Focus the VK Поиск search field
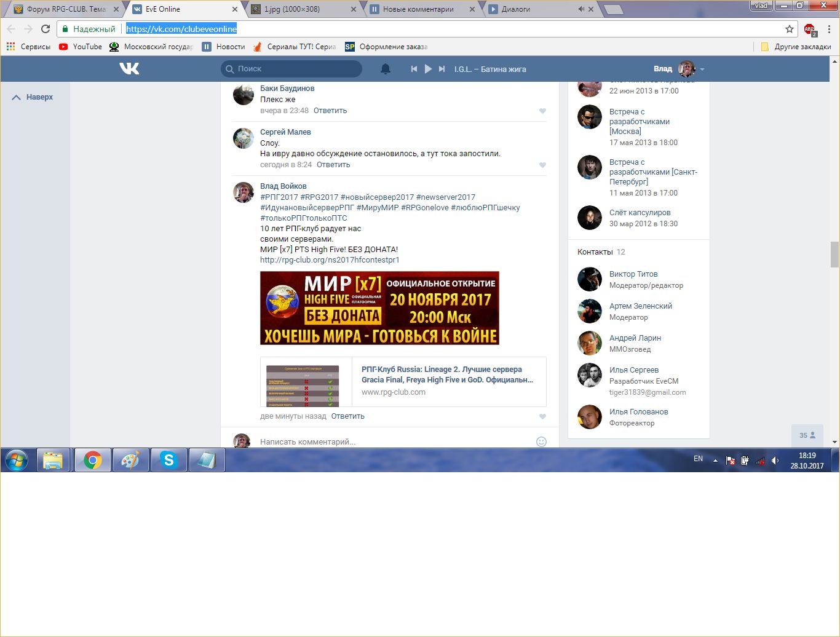This screenshot has width=840, height=637. [291, 69]
